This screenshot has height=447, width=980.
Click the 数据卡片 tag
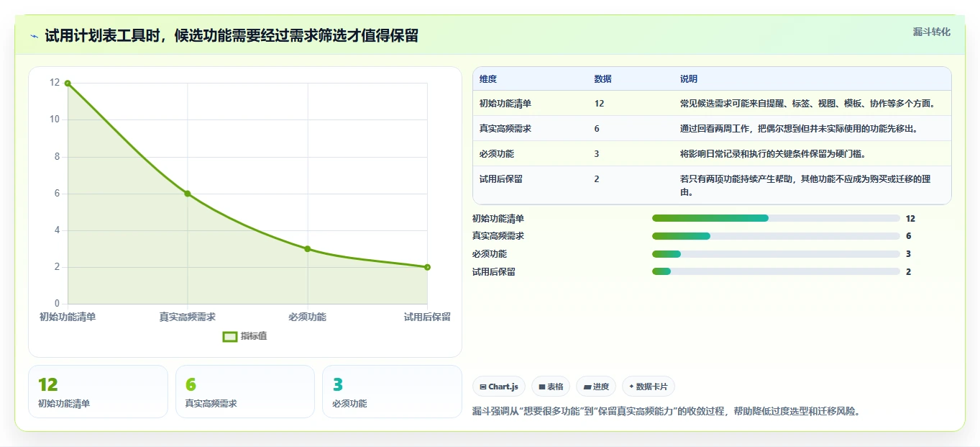point(649,387)
